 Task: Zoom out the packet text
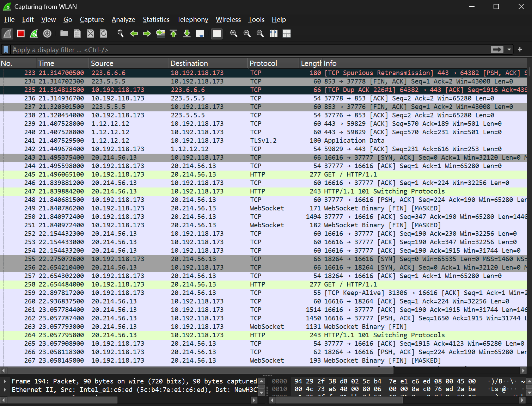[247, 33]
